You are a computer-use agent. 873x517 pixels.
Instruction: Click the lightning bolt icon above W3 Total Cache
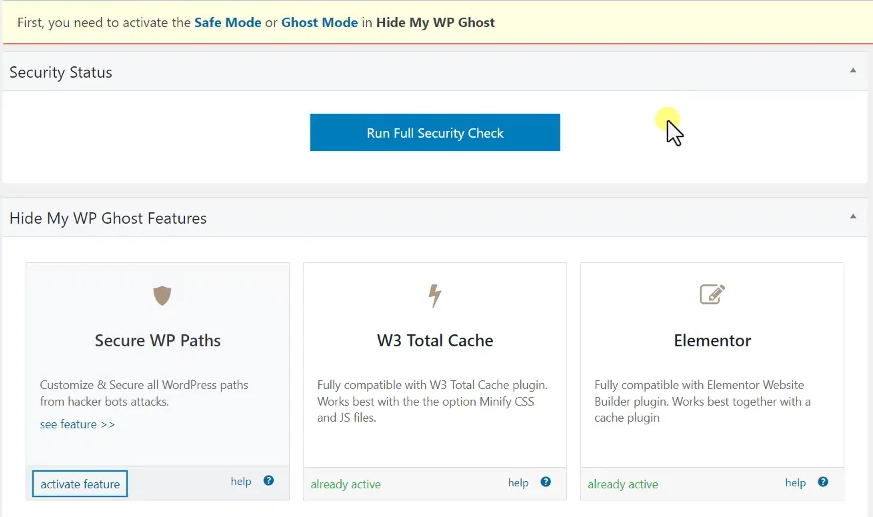click(x=435, y=295)
